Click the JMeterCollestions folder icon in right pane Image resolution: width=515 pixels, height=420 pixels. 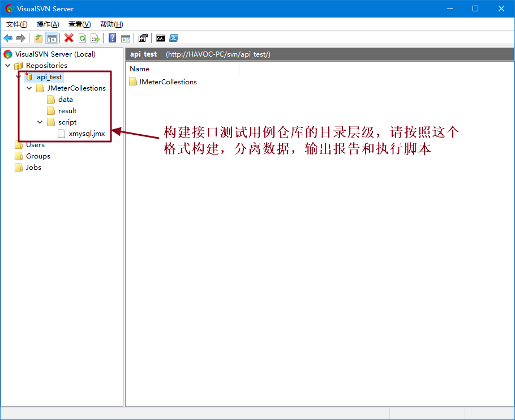click(x=132, y=82)
